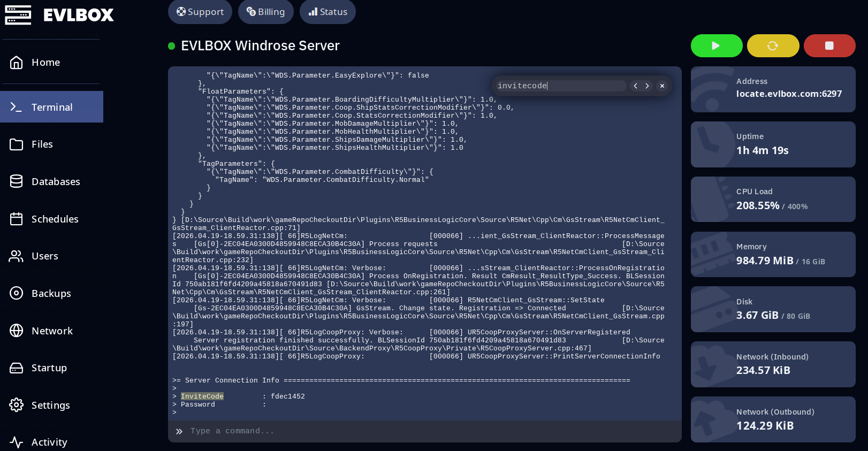
Task: Open Schedules in the sidebar
Action: click(51, 219)
